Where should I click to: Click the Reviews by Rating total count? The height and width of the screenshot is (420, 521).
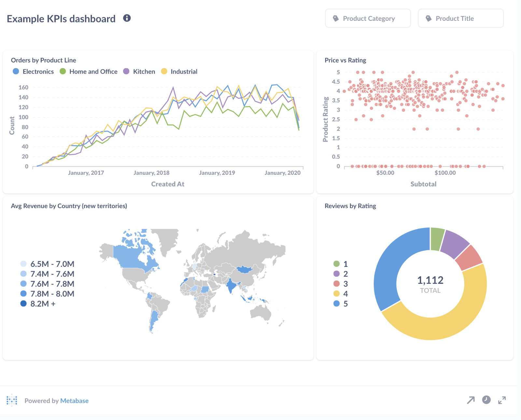(430, 279)
